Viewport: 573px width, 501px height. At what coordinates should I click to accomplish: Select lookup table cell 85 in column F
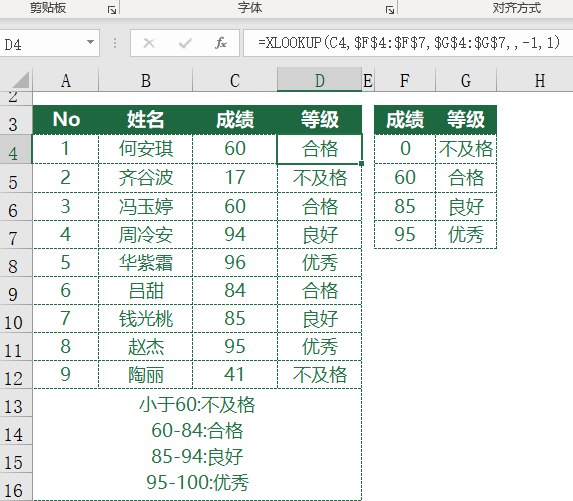pos(405,206)
